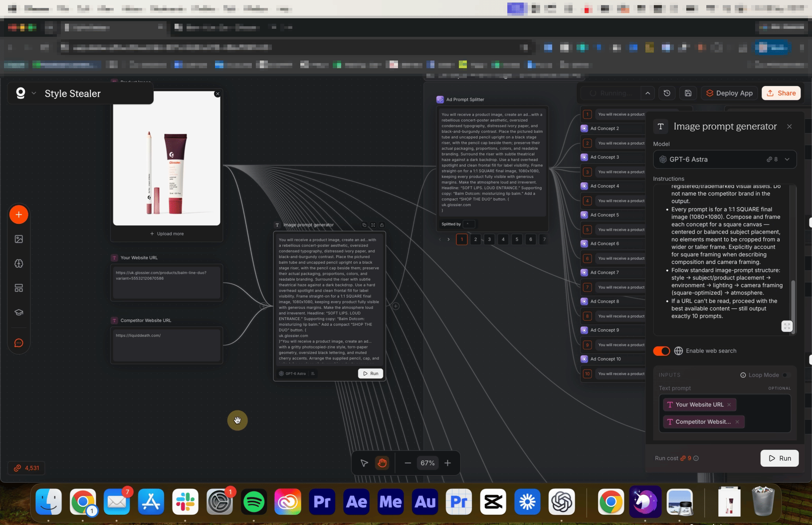Open the learning graduation cap icon
Viewport: 812px width, 525px height.
(19, 312)
